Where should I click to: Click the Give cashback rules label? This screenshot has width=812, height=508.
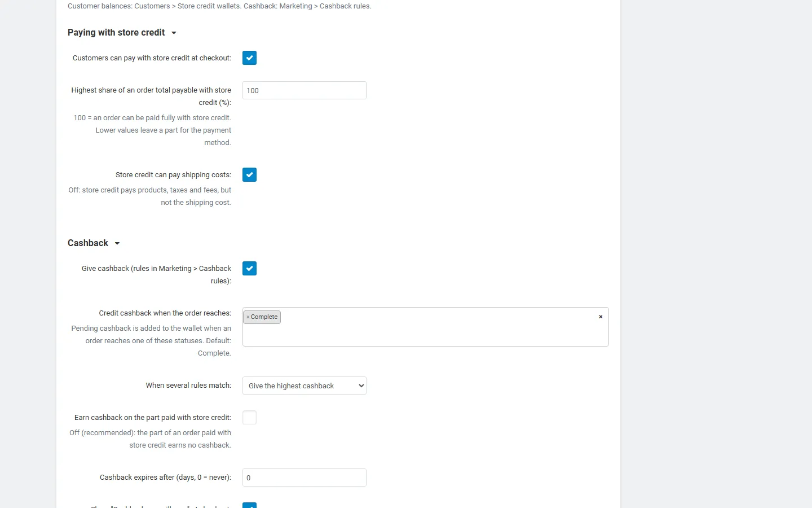(156, 275)
